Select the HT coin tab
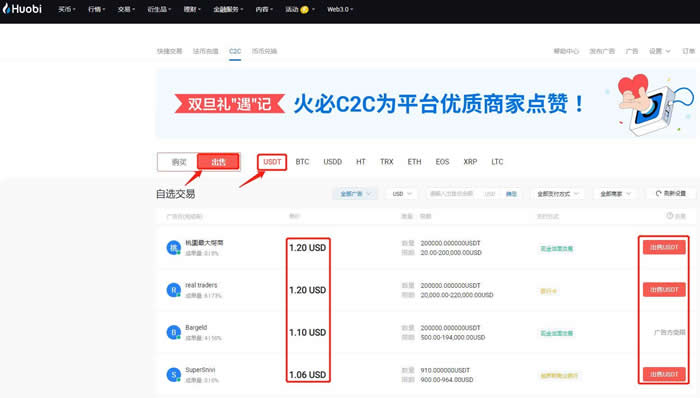Viewport: 700px width, 398px height. (x=361, y=162)
